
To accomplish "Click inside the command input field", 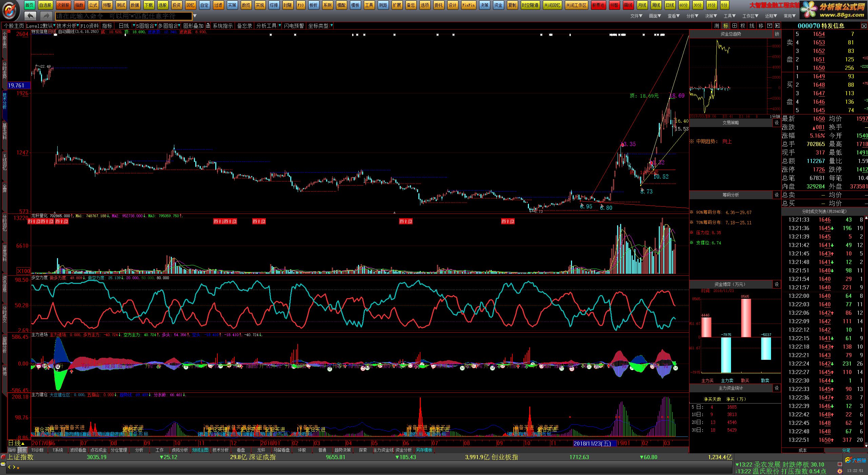I will [x=124, y=16].
